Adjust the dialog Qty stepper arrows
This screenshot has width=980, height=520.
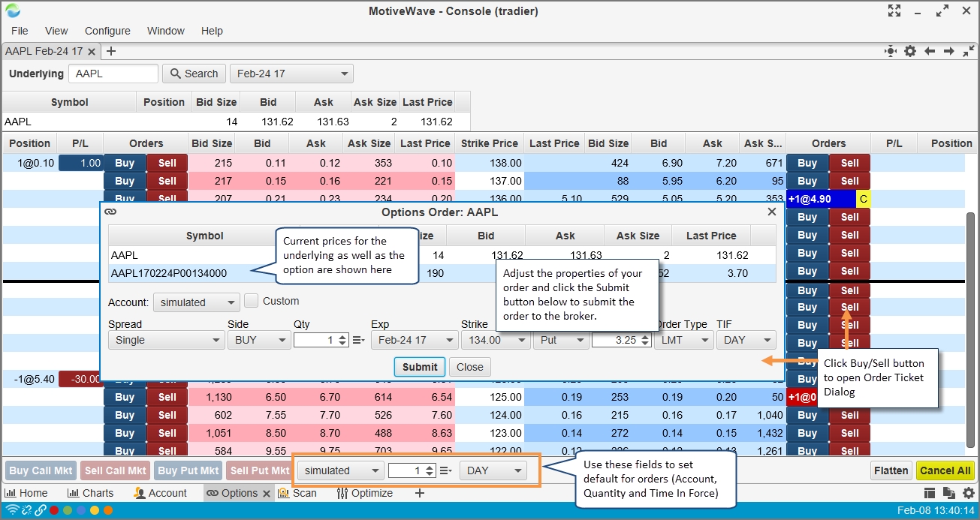(x=342, y=340)
